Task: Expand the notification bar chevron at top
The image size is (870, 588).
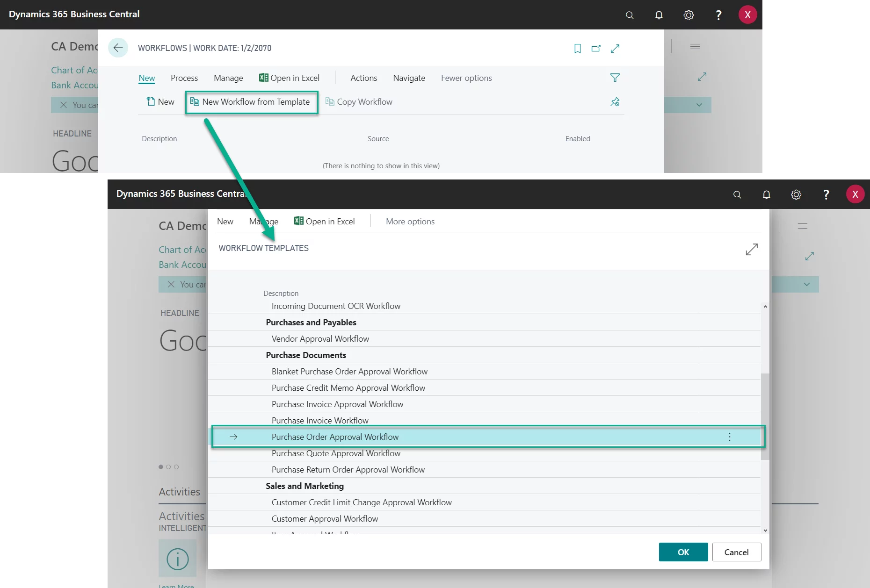Action: pos(699,105)
